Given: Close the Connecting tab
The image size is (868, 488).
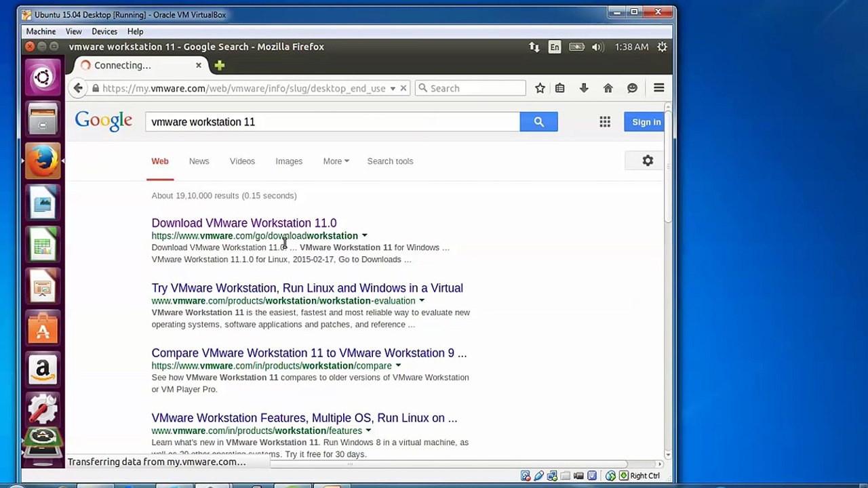Looking at the screenshot, I should point(198,66).
